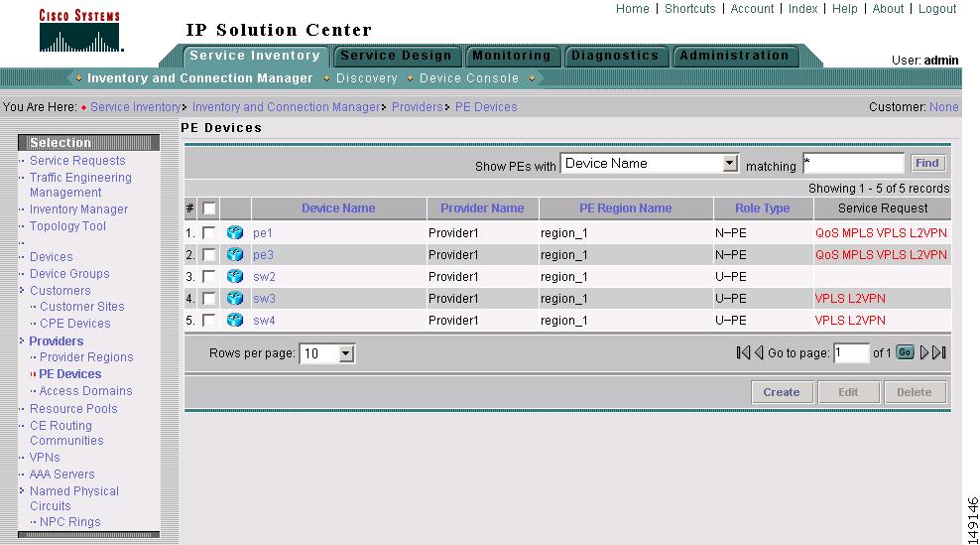Open the sw4 device link
980x545 pixels.
265,321
